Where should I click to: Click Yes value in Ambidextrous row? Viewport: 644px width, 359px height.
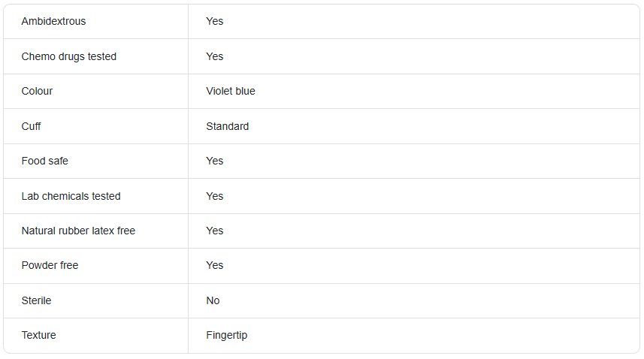coord(214,21)
